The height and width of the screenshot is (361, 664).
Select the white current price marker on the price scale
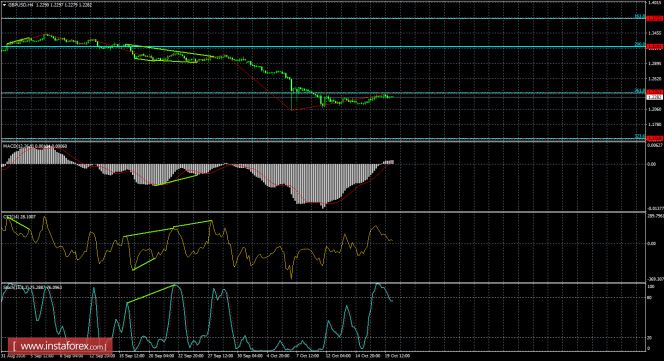655,97
